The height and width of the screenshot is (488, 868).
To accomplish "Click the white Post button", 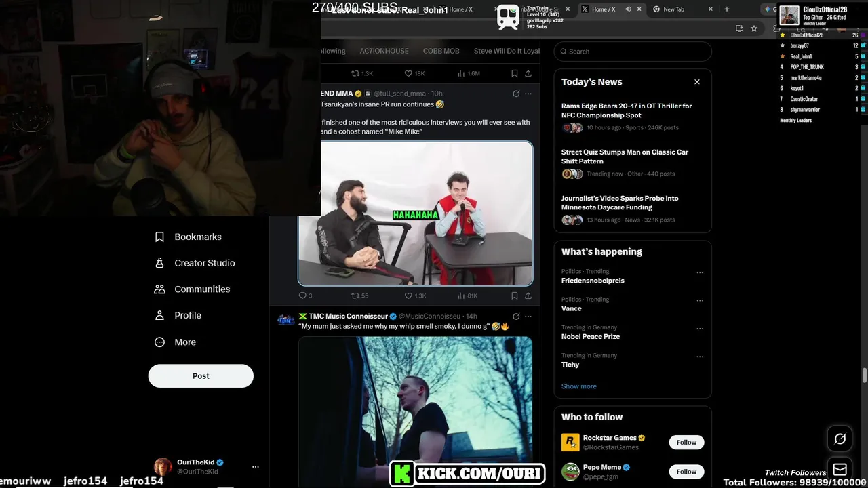I will [x=201, y=376].
